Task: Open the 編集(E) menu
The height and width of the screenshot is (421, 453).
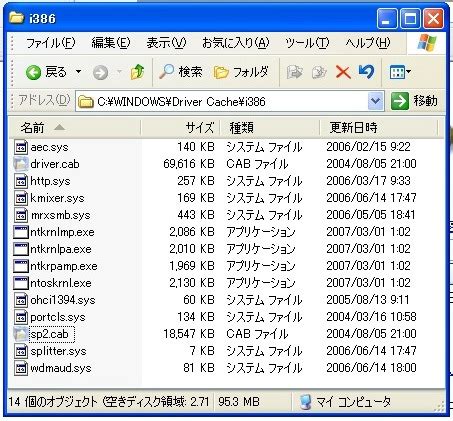Action: click(x=111, y=43)
